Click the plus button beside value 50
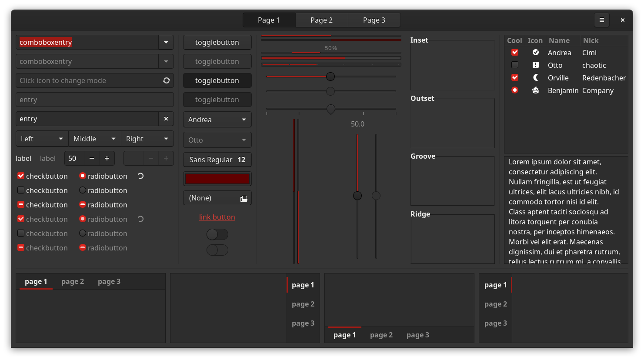Image resolution: width=644 pixels, height=360 pixels. tap(107, 158)
